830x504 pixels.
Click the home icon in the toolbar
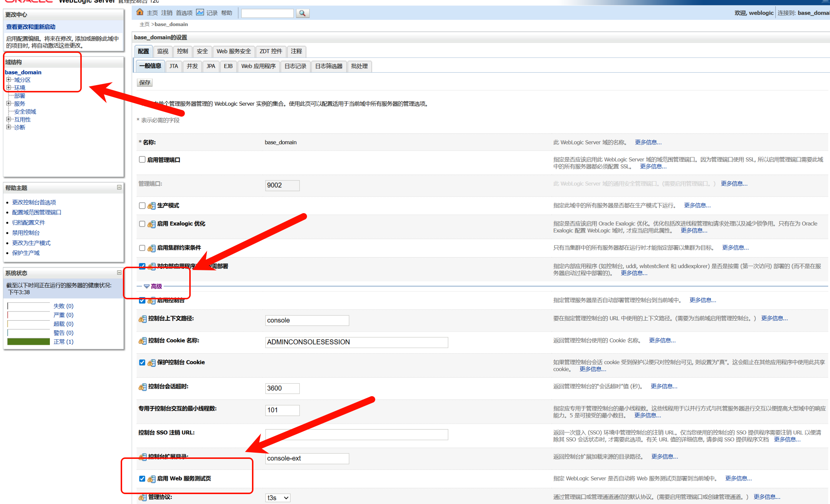(x=140, y=12)
